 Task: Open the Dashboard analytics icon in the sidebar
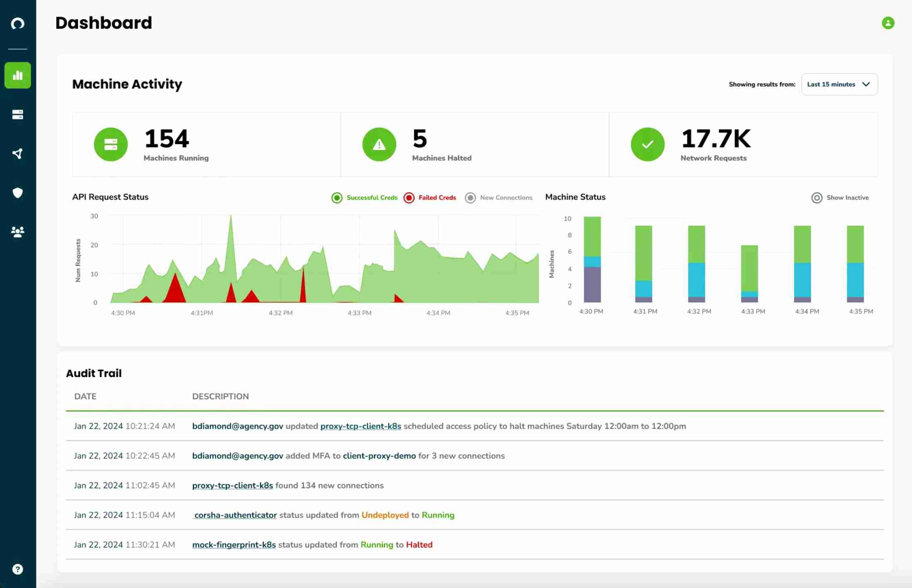[17, 75]
